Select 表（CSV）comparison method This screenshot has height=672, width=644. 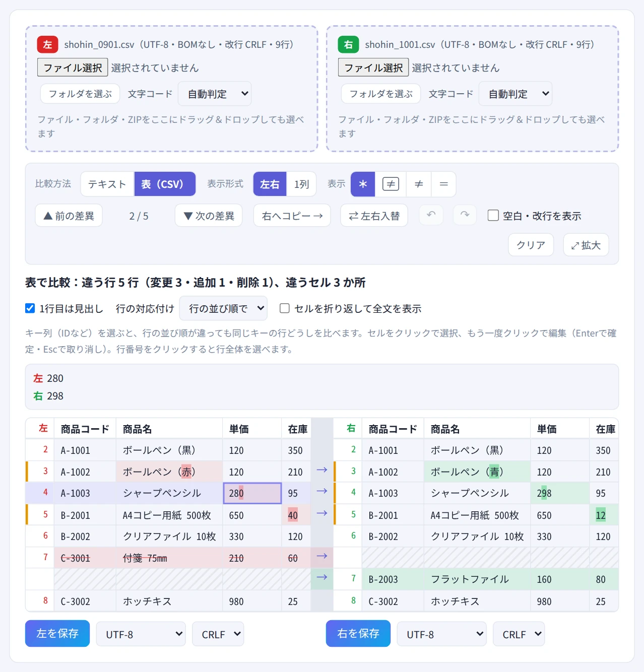(165, 184)
